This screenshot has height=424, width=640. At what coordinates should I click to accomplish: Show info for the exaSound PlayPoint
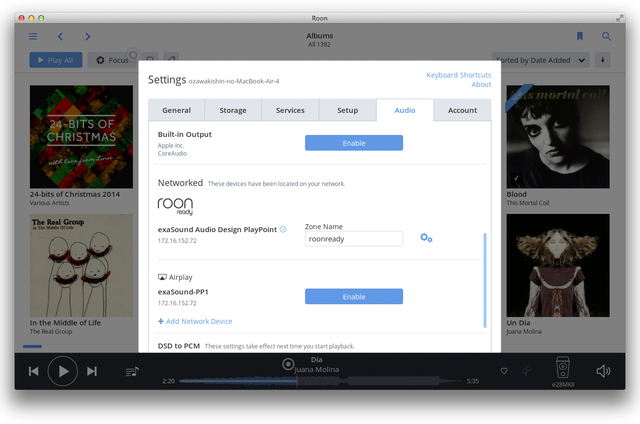click(283, 229)
